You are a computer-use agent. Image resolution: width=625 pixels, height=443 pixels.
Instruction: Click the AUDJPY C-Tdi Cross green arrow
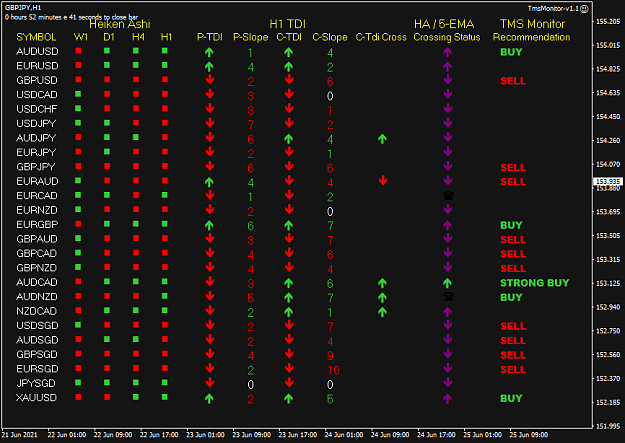[382, 139]
